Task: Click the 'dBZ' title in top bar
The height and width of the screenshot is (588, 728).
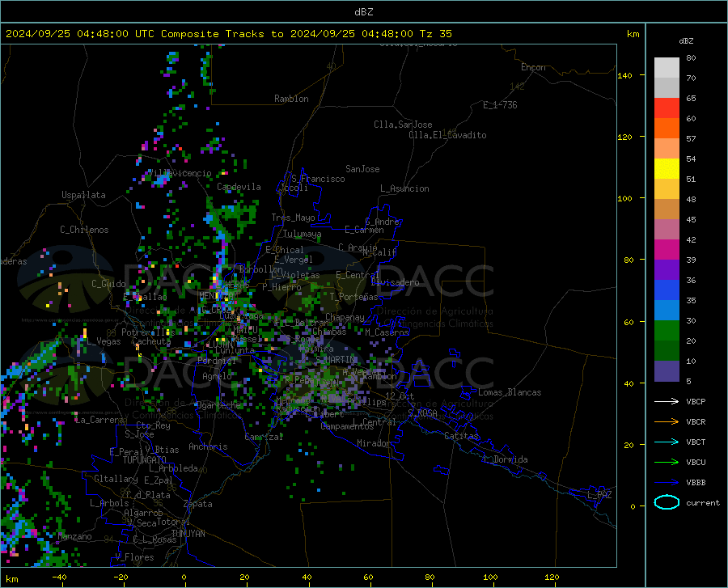Action: pyautogui.click(x=363, y=12)
